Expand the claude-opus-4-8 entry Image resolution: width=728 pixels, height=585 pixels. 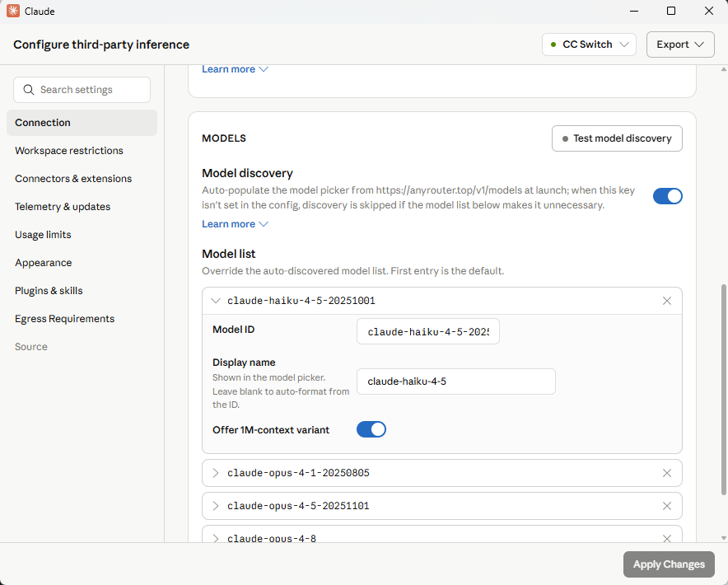click(216, 538)
